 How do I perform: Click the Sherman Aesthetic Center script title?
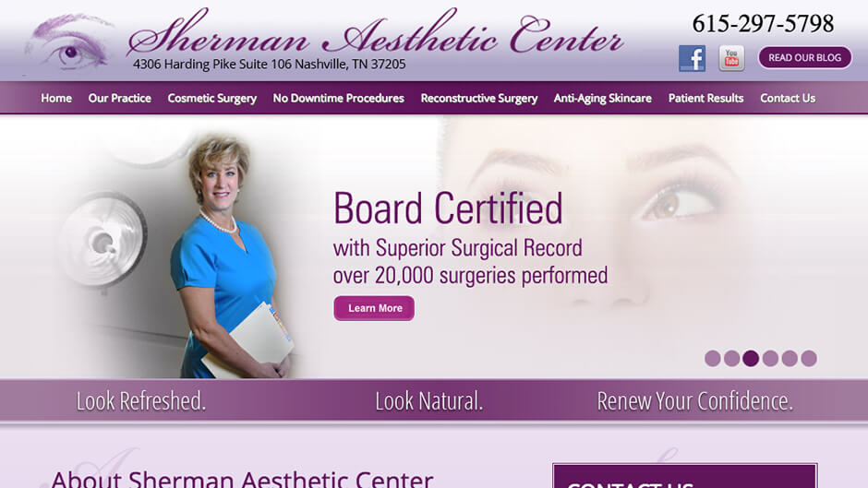tap(375, 32)
